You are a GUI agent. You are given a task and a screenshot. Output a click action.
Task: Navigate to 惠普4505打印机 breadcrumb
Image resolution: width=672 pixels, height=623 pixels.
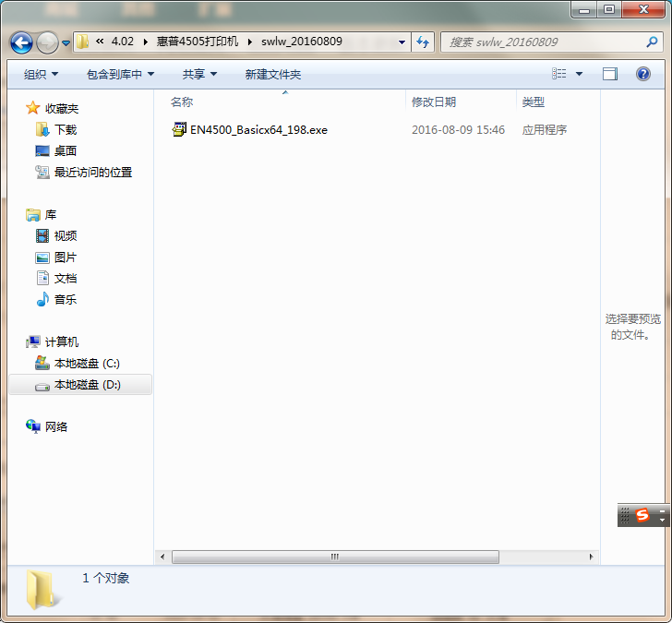[x=198, y=42]
